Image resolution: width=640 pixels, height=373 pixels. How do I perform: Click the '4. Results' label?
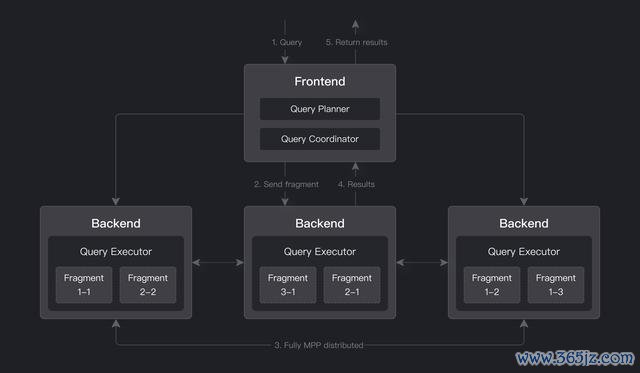(356, 184)
